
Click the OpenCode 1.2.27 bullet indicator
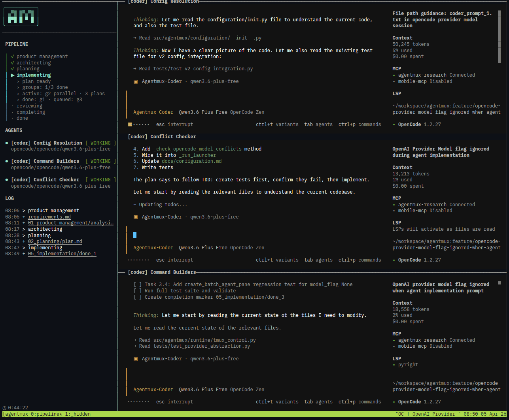pos(394,124)
